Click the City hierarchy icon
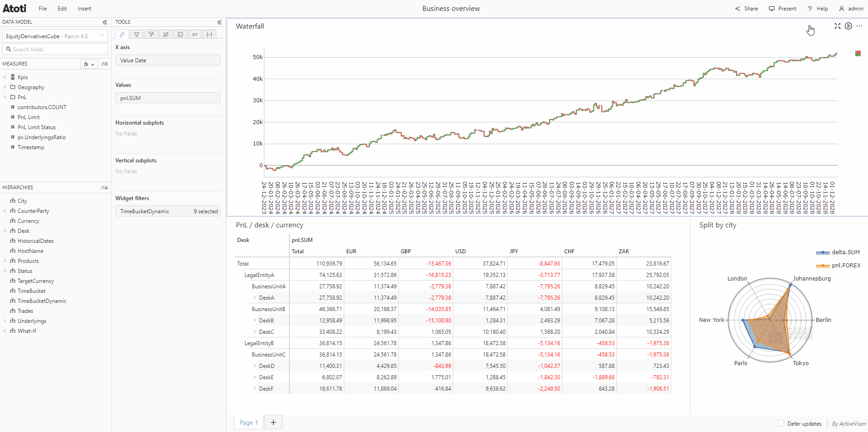The image size is (868, 432). [x=13, y=201]
